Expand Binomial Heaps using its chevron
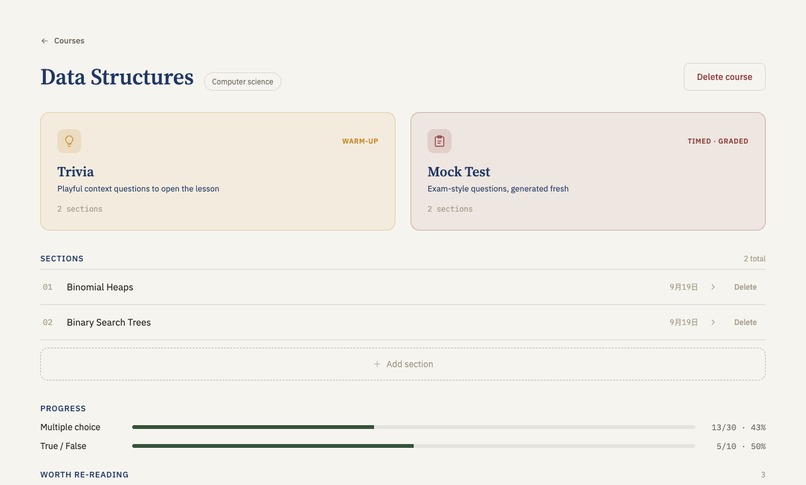806x485 pixels. (713, 287)
